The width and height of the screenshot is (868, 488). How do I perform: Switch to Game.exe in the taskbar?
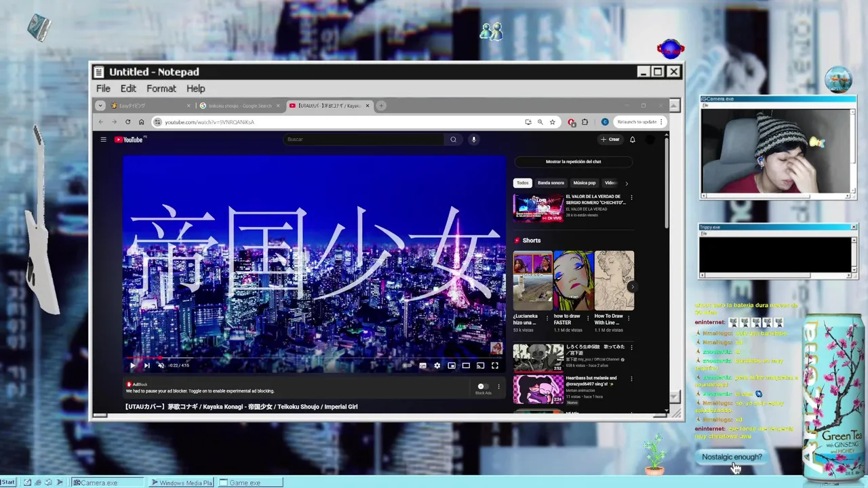coord(250,483)
